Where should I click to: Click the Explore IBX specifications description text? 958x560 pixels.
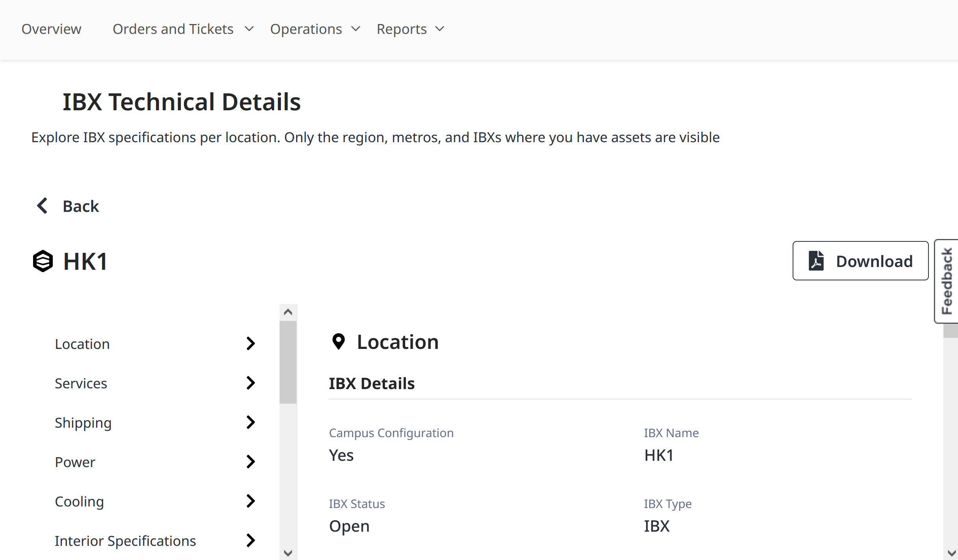(375, 137)
